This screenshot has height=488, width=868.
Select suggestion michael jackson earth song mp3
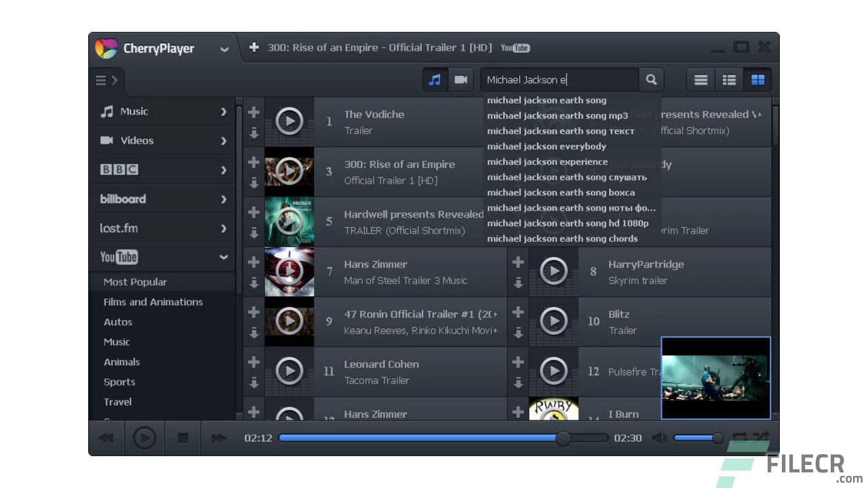tap(557, 115)
